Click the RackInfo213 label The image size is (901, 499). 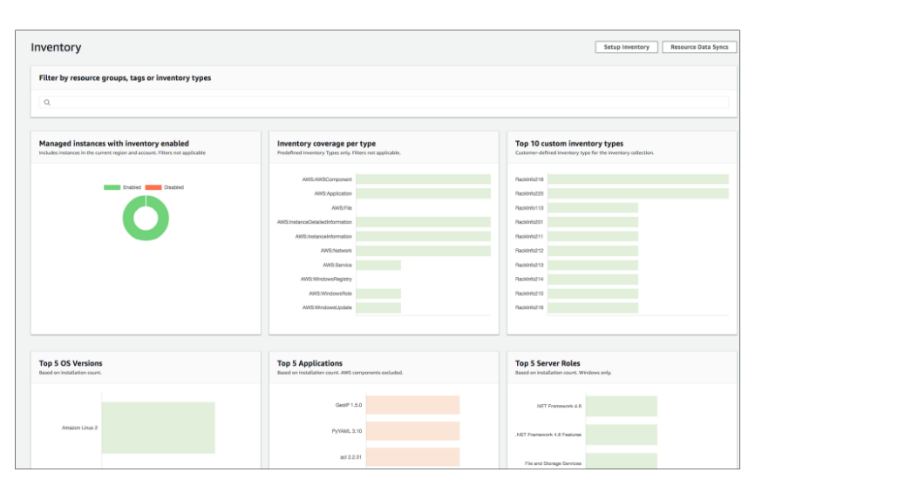point(529,265)
